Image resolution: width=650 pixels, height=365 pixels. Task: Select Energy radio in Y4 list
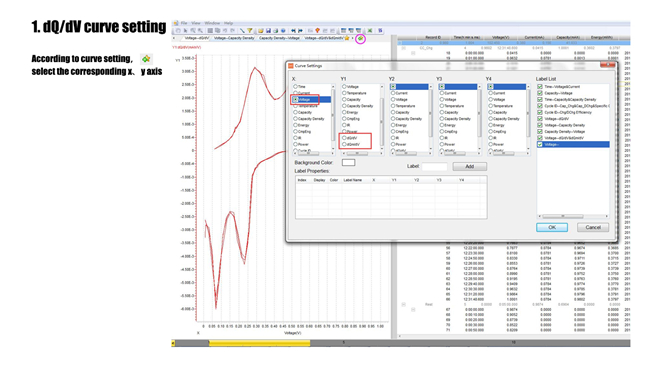pyautogui.click(x=491, y=125)
